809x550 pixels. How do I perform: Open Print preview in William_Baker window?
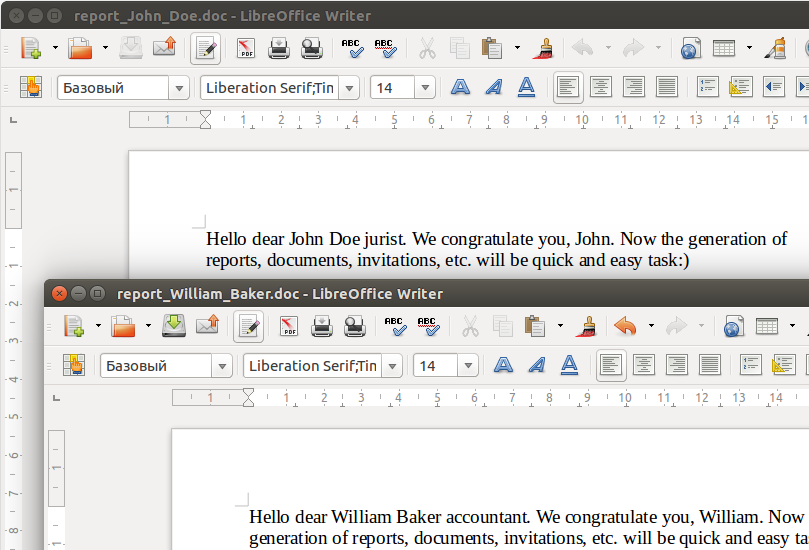click(x=355, y=327)
